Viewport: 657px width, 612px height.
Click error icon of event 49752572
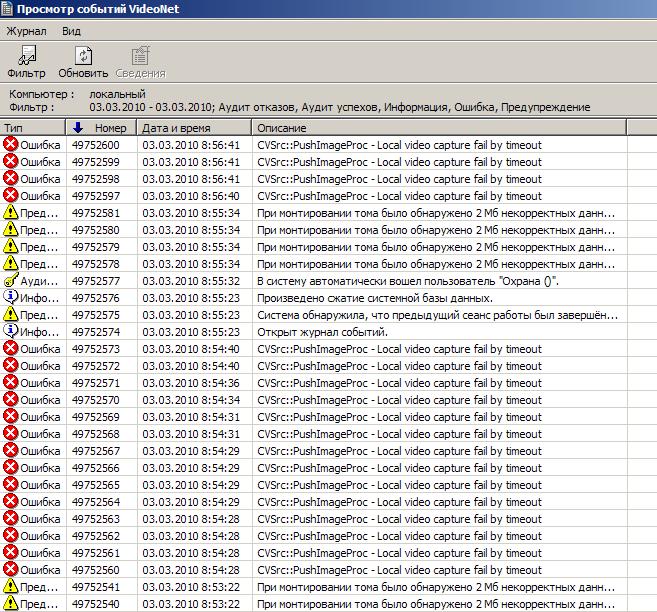tap(10, 366)
